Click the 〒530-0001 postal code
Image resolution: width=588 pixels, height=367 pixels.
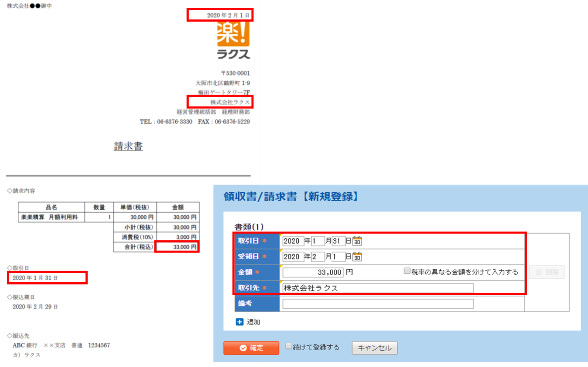235,73
